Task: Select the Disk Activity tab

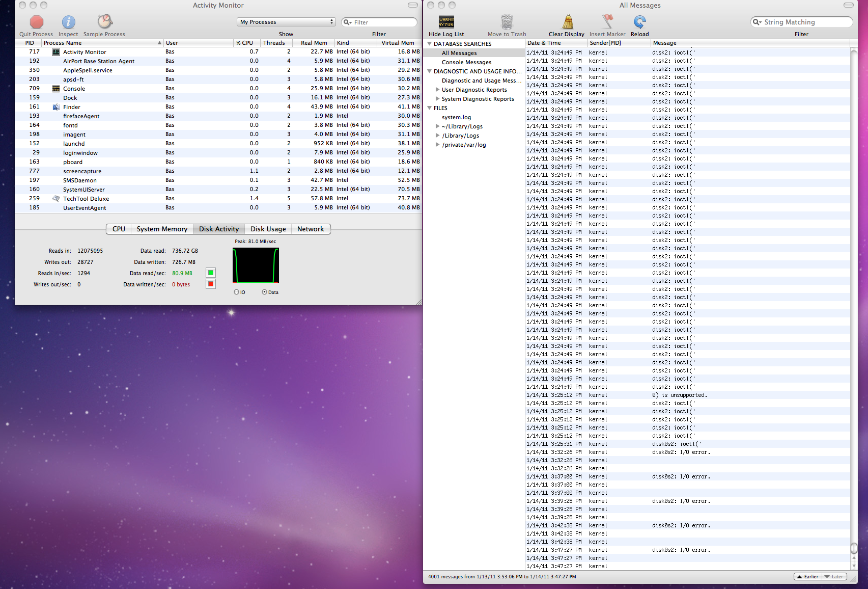Action: click(x=219, y=229)
